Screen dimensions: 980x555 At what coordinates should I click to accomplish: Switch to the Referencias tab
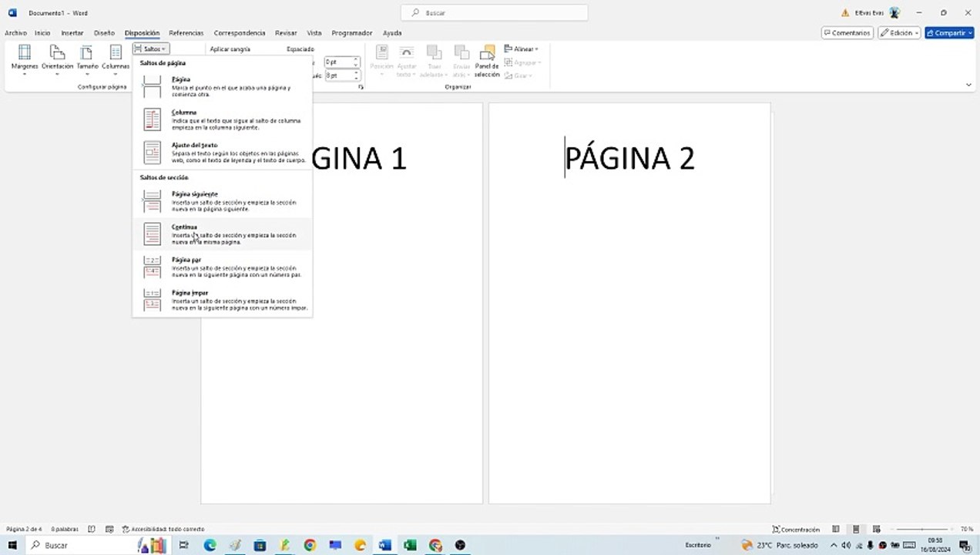click(186, 33)
